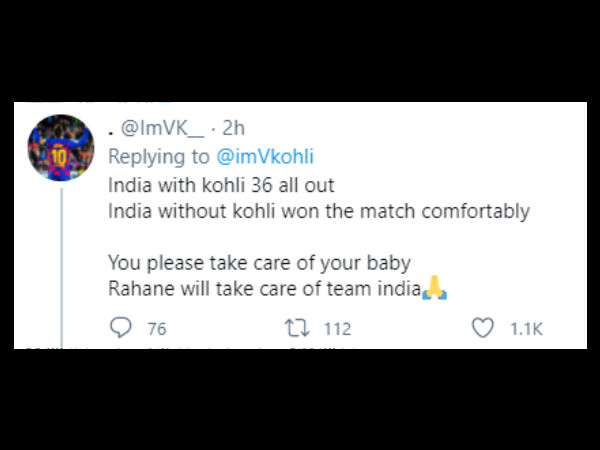Click the reply count 76
Screen dimensions: 600x450
click(156, 329)
